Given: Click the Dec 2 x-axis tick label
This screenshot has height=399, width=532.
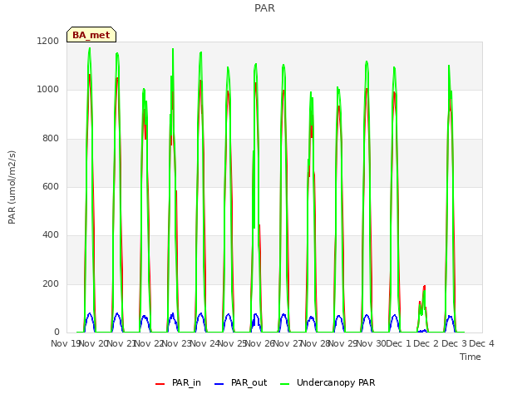Looking at the screenshot, I should 426,343.
